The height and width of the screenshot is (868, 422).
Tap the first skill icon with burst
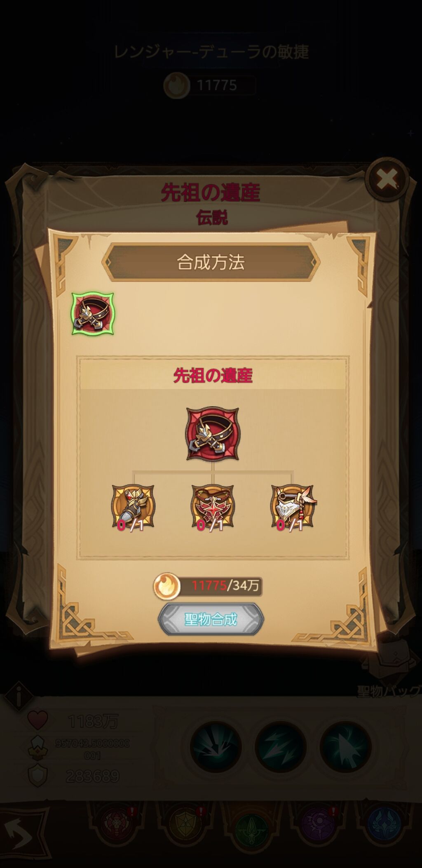216,747
